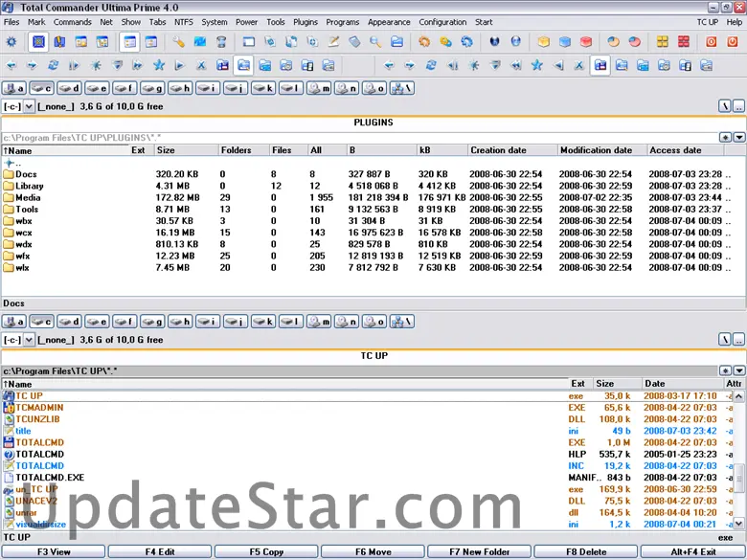
Task: Click the blue landscape picture icon
Action: [x=200, y=42]
